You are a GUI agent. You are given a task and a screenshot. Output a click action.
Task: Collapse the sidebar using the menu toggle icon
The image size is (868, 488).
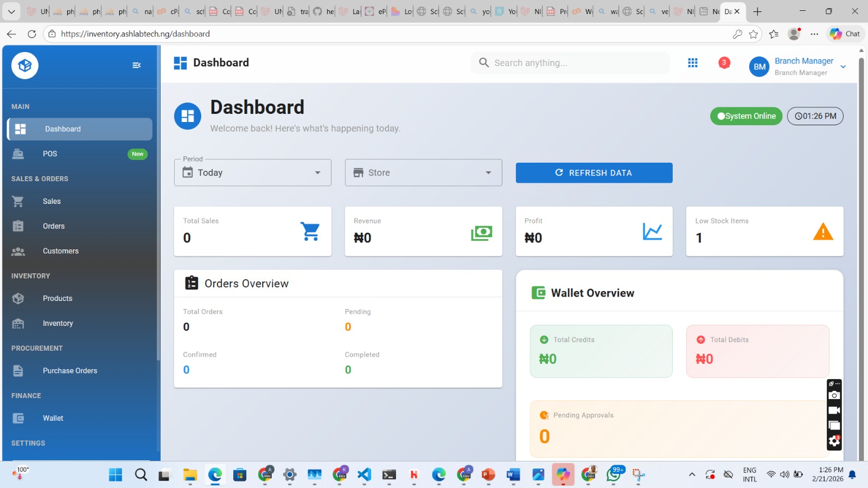(136, 65)
